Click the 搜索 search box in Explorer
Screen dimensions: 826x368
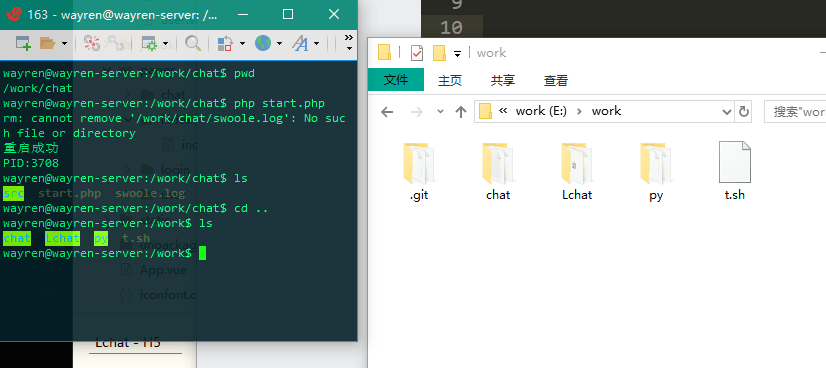795,112
